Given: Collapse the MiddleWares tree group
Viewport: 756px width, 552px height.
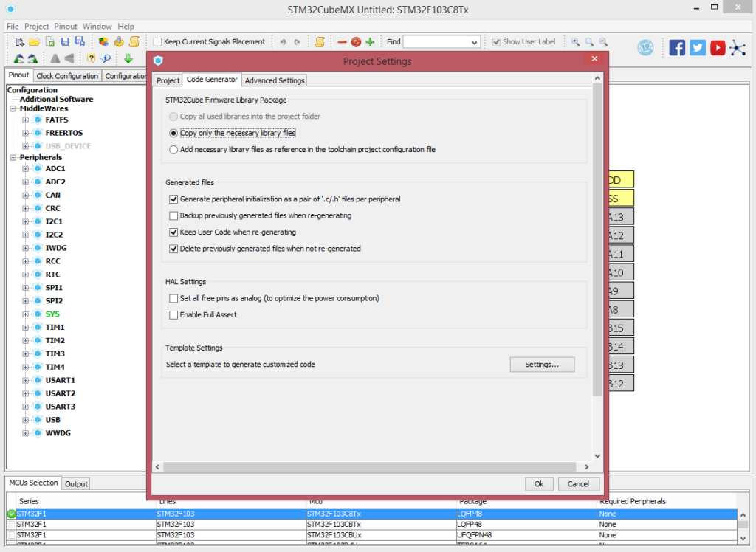Looking at the screenshot, I should [x=13, y=108].
